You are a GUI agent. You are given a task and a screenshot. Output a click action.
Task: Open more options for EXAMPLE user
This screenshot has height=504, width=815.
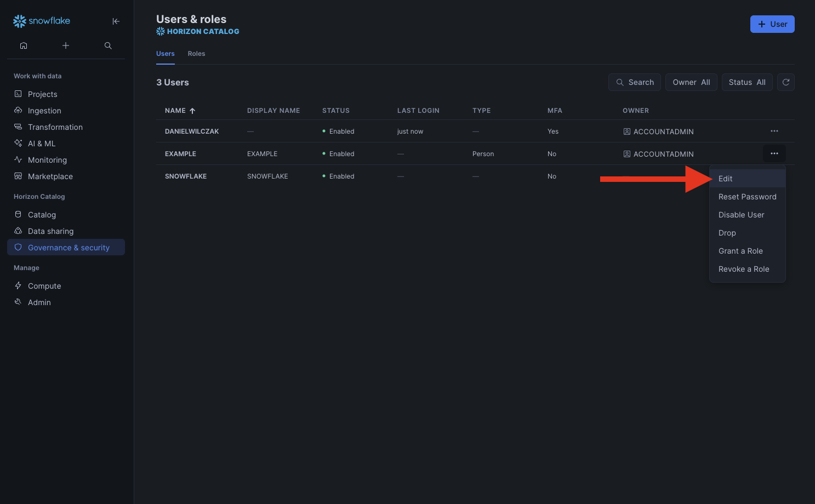click(774, 153)
